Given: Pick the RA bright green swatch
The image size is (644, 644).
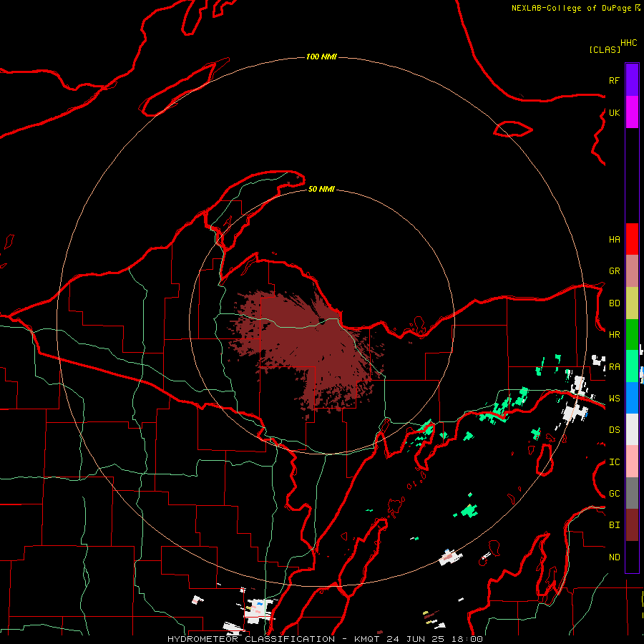Looking at the screenshot, I should pyautogui.click(x=632, y=366).
